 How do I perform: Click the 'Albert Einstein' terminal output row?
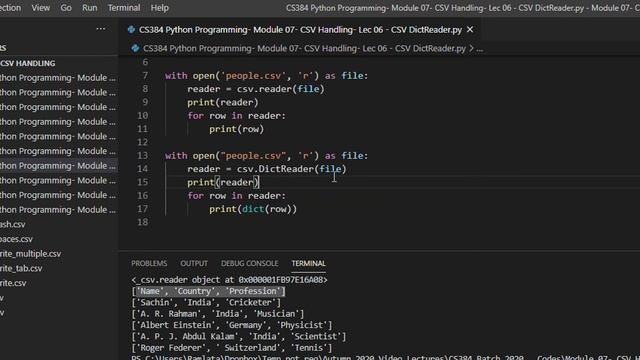click(232, 325)
